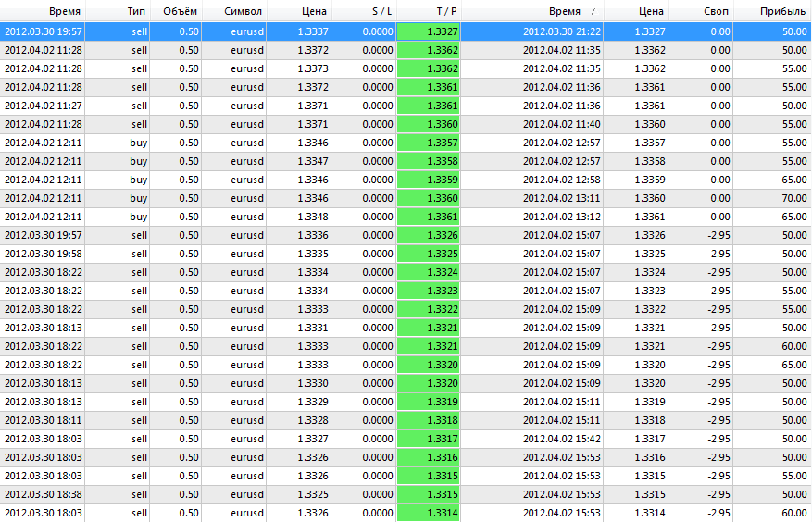Click the Цена header next to Символ
This screenshot has height=522, width=812.
[299, 11]
